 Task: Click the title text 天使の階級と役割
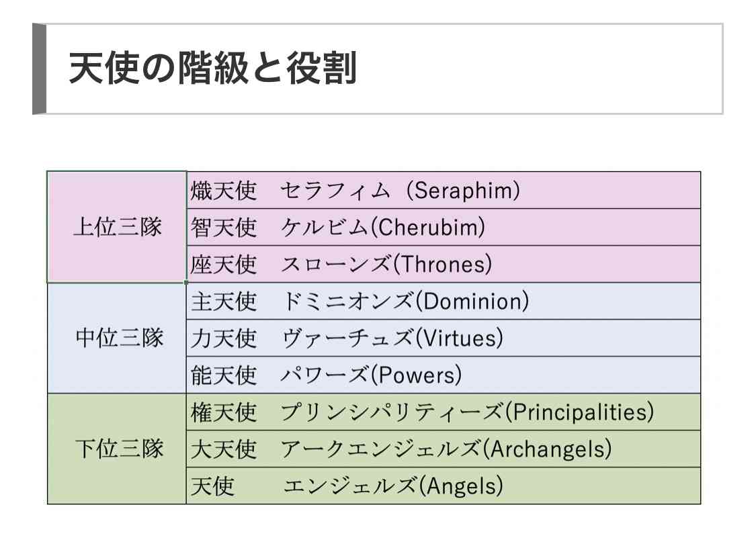coord(212,68)
